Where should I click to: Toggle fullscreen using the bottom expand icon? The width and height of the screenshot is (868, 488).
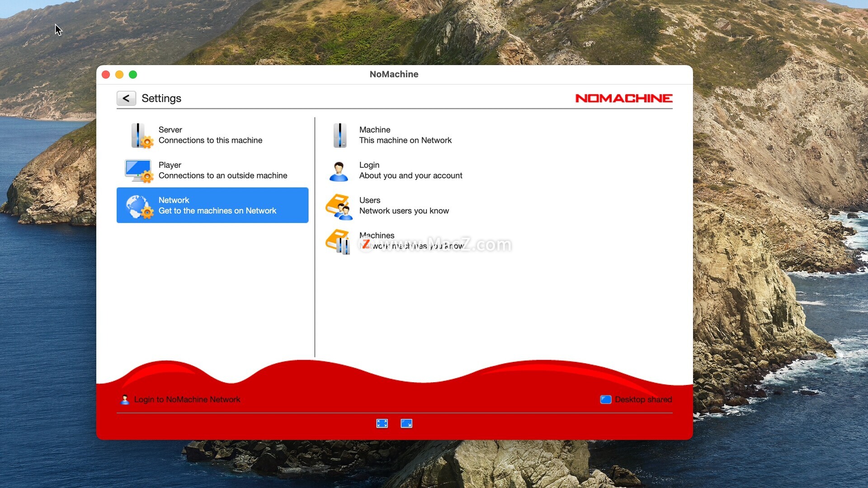click(382, 423)
